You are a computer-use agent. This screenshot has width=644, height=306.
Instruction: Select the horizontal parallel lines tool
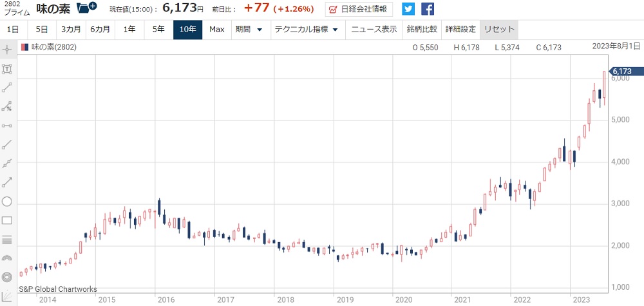(7, 240)
